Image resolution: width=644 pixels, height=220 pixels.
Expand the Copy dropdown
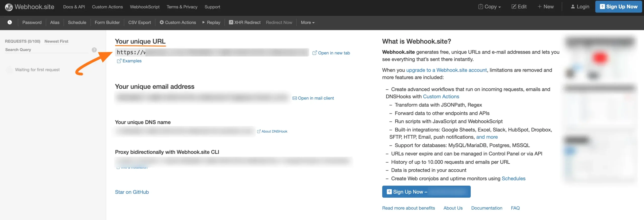click(x=489, y=7)
